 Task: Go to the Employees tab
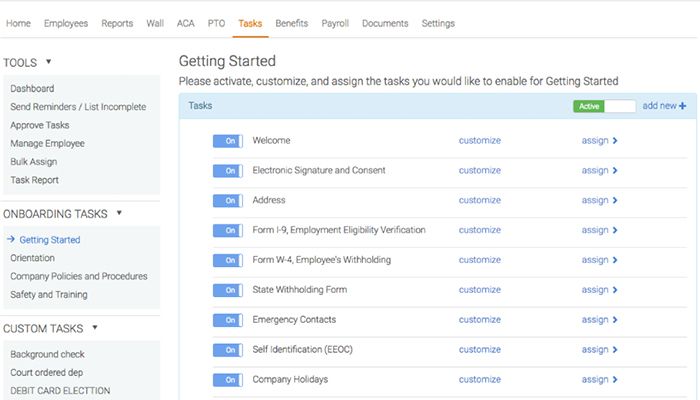click(66, 23)
